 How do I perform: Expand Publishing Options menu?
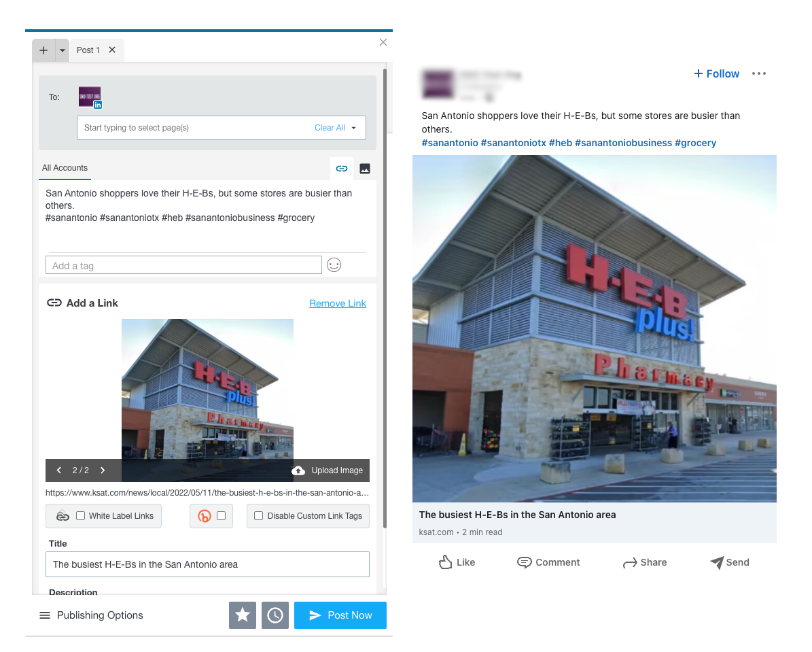point(91,615)
